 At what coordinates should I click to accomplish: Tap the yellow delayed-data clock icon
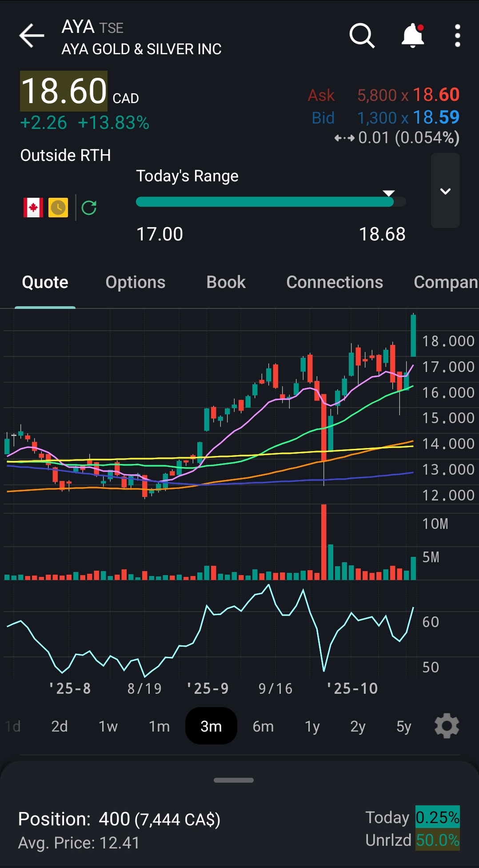(x=58, y=208)
